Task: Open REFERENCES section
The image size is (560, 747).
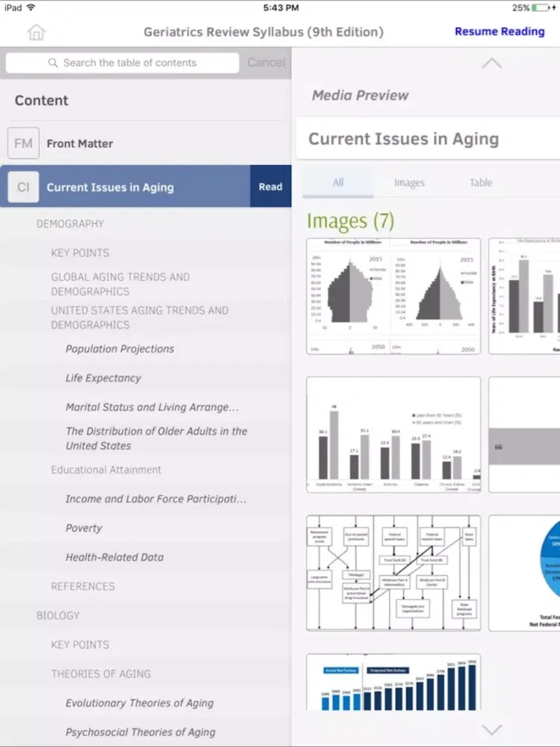Action: click(x=83, y=586)
